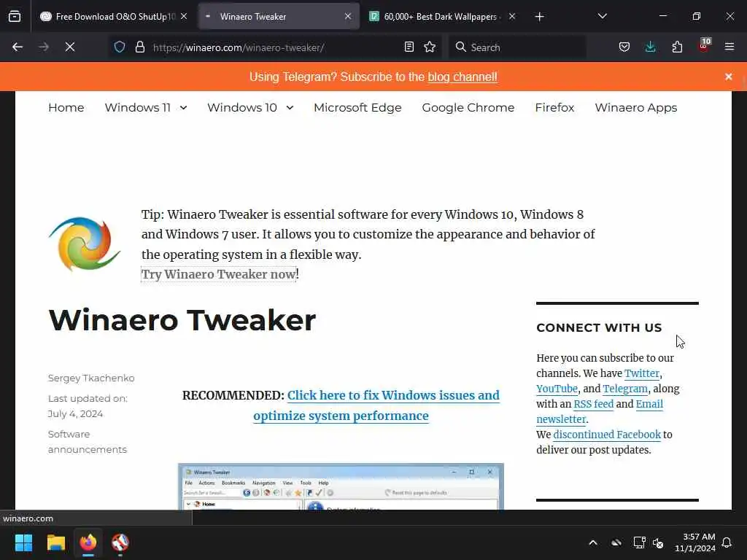Screen dimensions: 747x560
Task: Close the Winaero Tweaker tab
Action: click(x=348, y=16)
